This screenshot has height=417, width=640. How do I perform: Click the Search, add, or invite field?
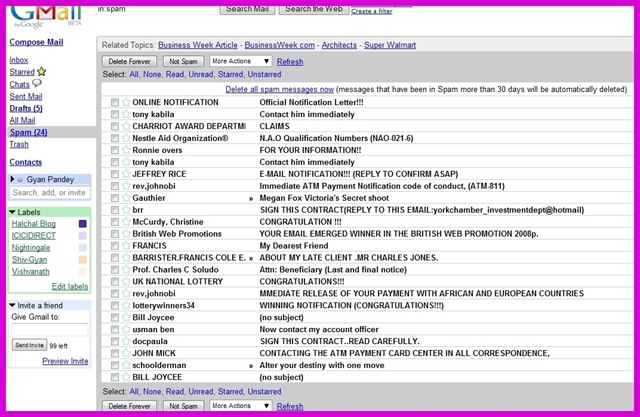point(49,193)
